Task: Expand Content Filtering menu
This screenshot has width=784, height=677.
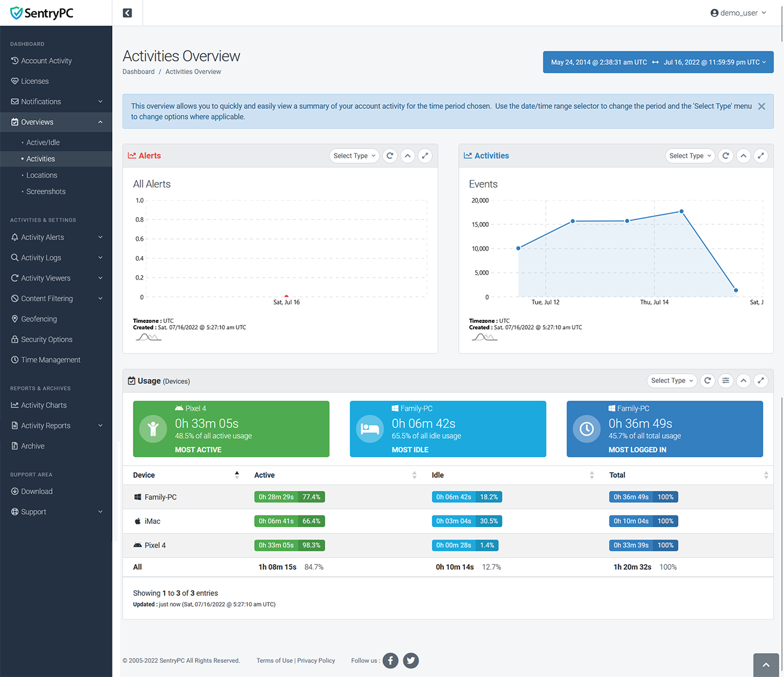Action: pyautogui.click(x=56, y=298)
